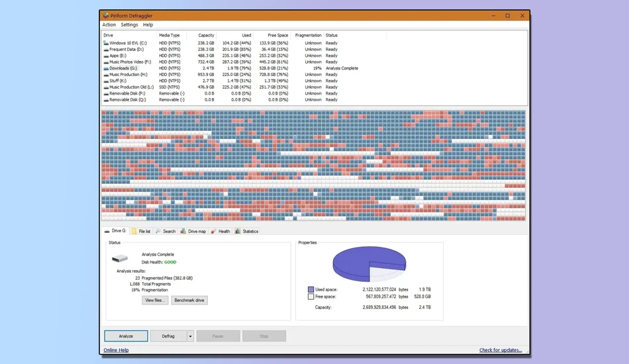Click the File list tab folder icon
Viewport: 629px width, 364px height.
click(x=134, y=232)
